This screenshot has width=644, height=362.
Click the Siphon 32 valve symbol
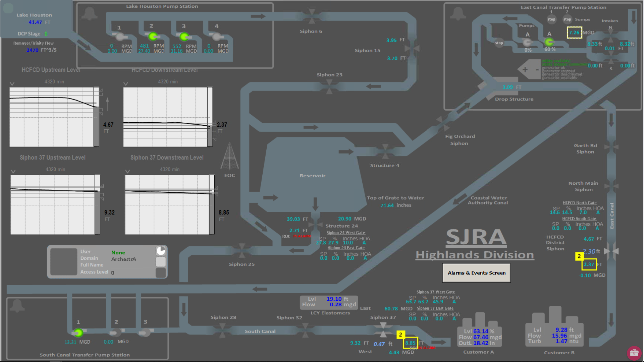305,330
